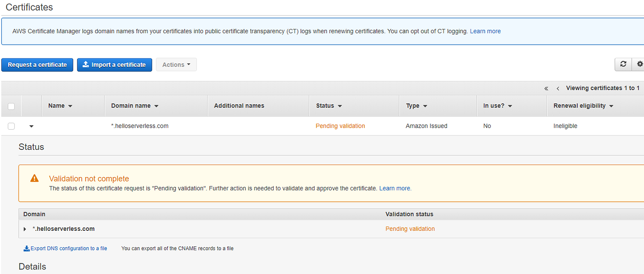Select the *.helloserverless.com certificate row checkbox
The image size is (644, 274).
click(x=11, y=126)
